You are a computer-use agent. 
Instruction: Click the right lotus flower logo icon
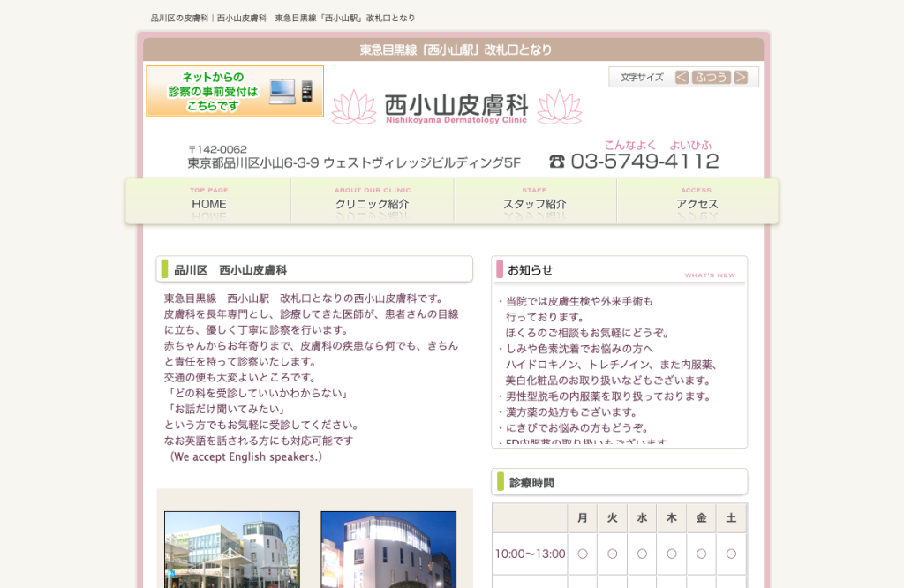pyautogui.click(x=560, y=107)
